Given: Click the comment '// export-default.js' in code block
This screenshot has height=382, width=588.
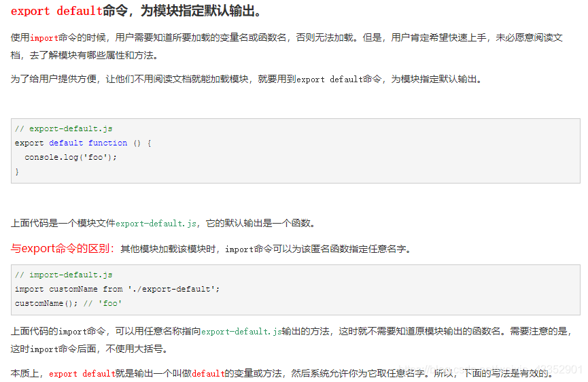Looking at the screenshot, I should 63,128.
